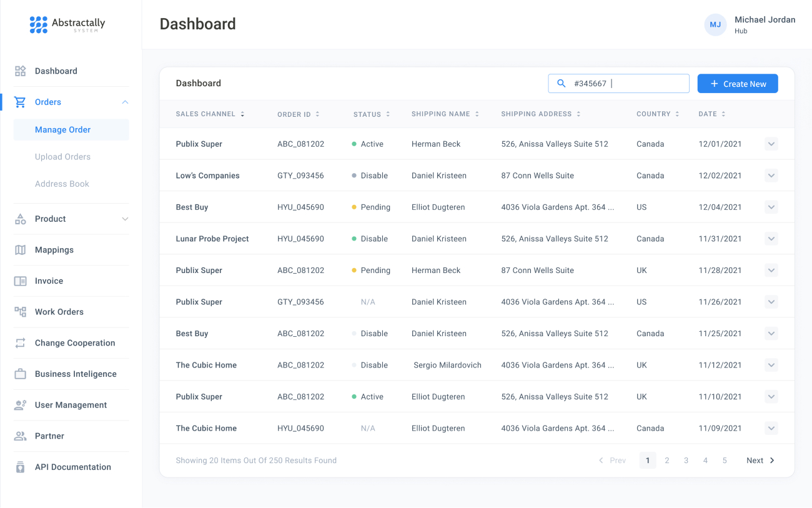The height and width of the screenshot is (508, 812).
Task: Click the User Management icon
Action: 21,405
